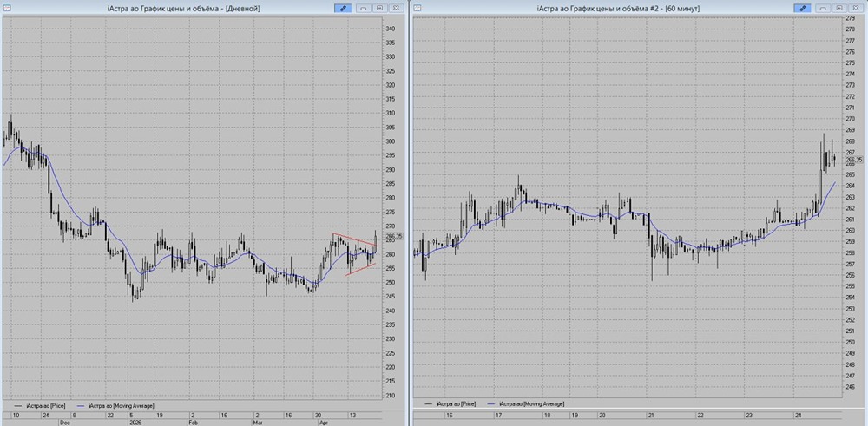
Task: Click the 'iАстра ао [Moving Average]' legend entry in the daily chart
Action: [114, 405]
